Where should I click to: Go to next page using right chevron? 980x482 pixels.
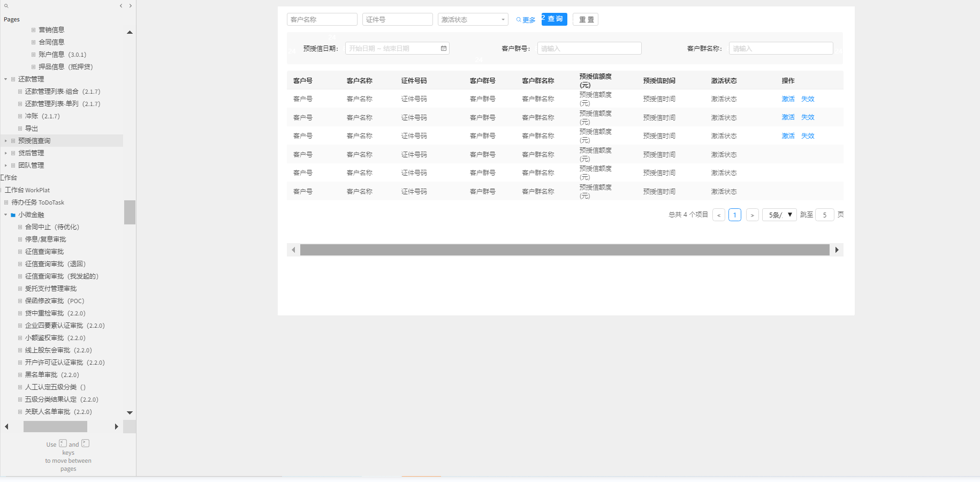130,6
